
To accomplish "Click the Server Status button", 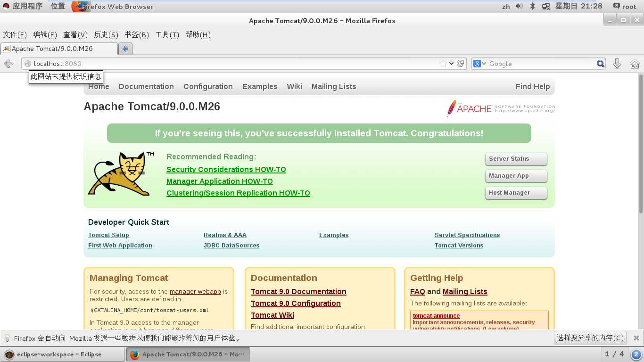I will pos(516,159).
